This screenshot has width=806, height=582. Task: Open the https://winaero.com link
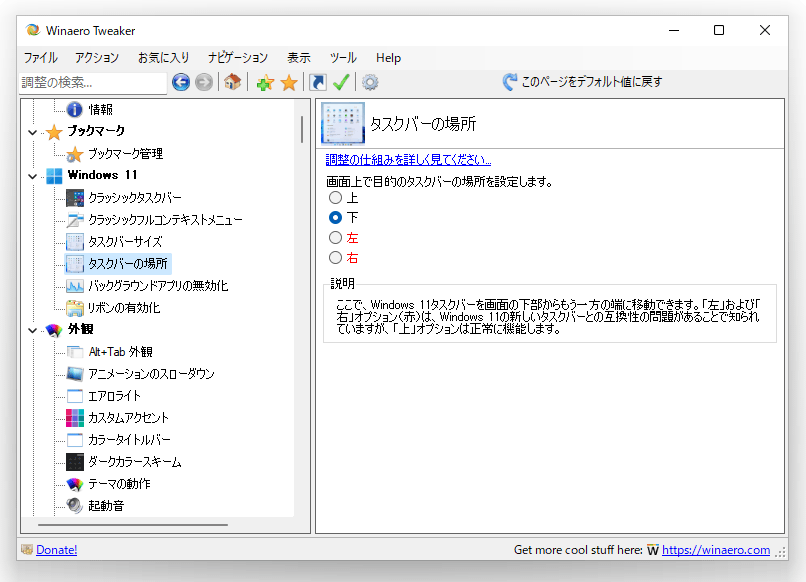(716, 550)
